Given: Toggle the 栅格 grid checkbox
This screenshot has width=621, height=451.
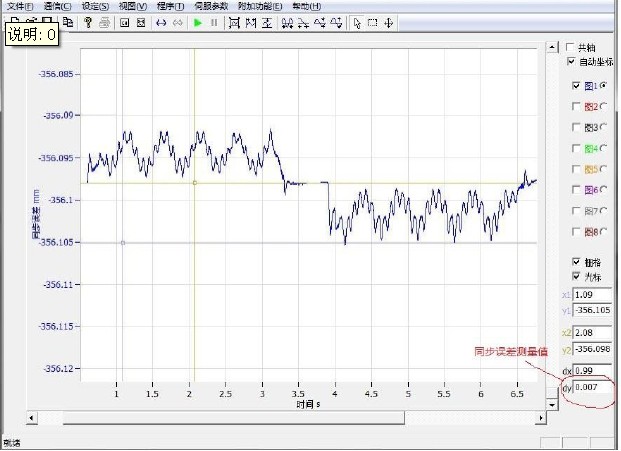Looking at the screenshot, I should click(574, 262).
